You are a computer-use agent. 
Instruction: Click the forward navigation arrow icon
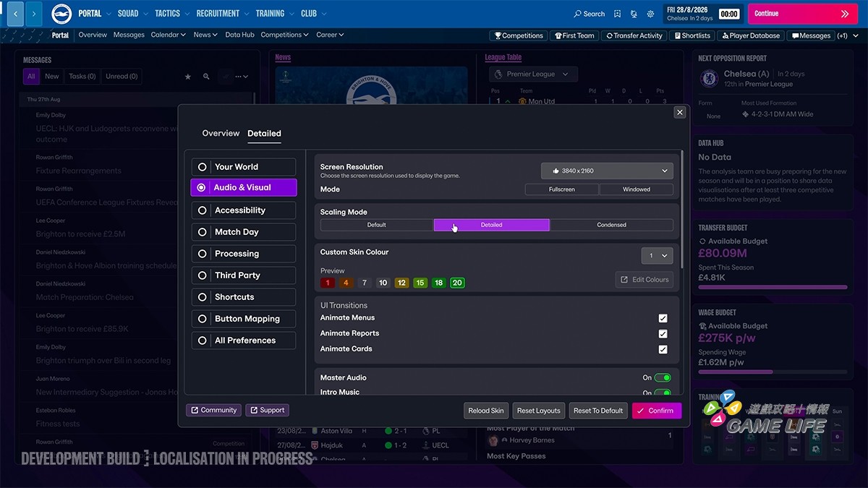tap(34, 14)
